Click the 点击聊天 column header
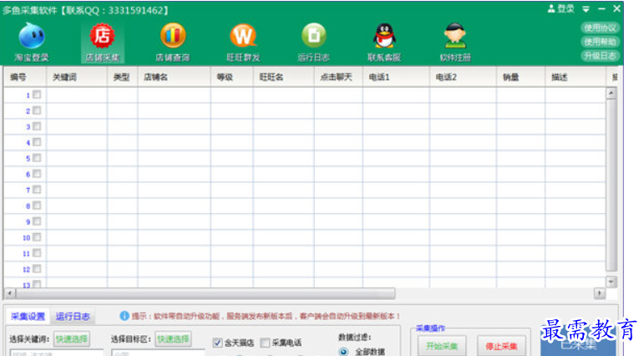The width and height of the screenshot is (644, 356). click(x=338, y=77)
